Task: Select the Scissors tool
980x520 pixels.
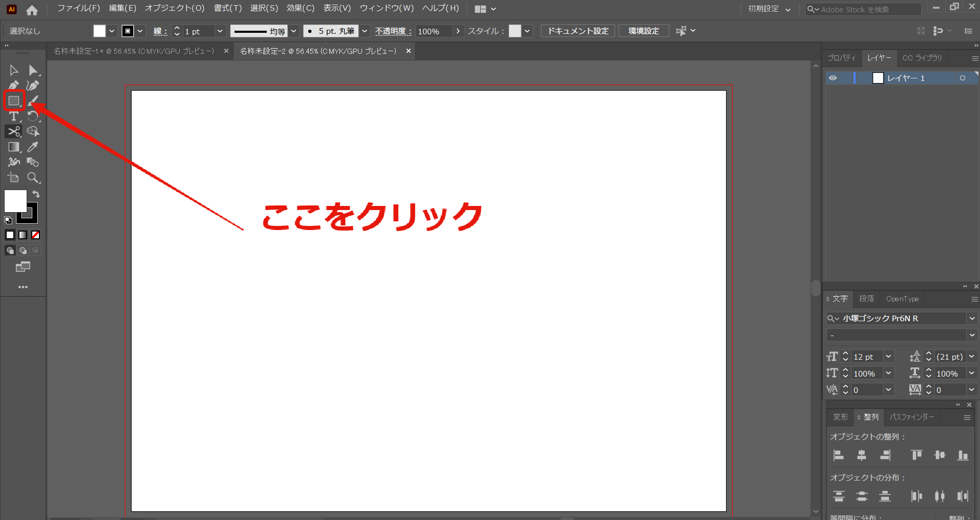Action: [x=14, y=132]
